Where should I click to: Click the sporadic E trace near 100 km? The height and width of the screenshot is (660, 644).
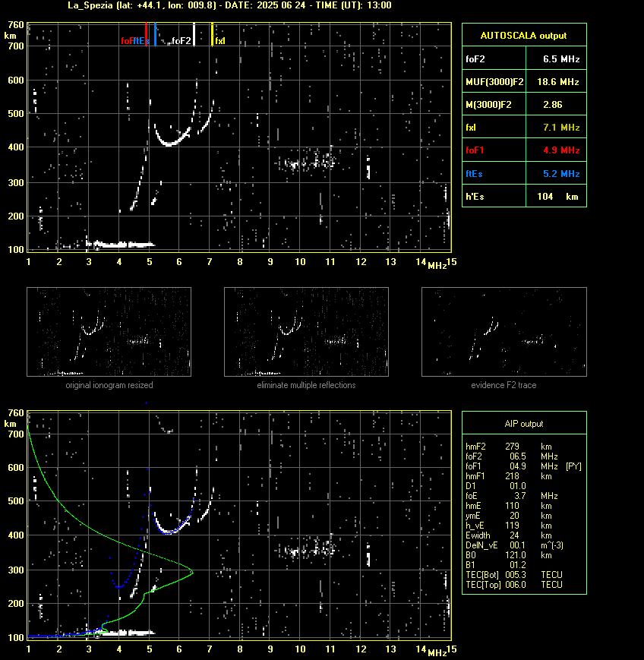pyautogui.click(x=121, y=244)
